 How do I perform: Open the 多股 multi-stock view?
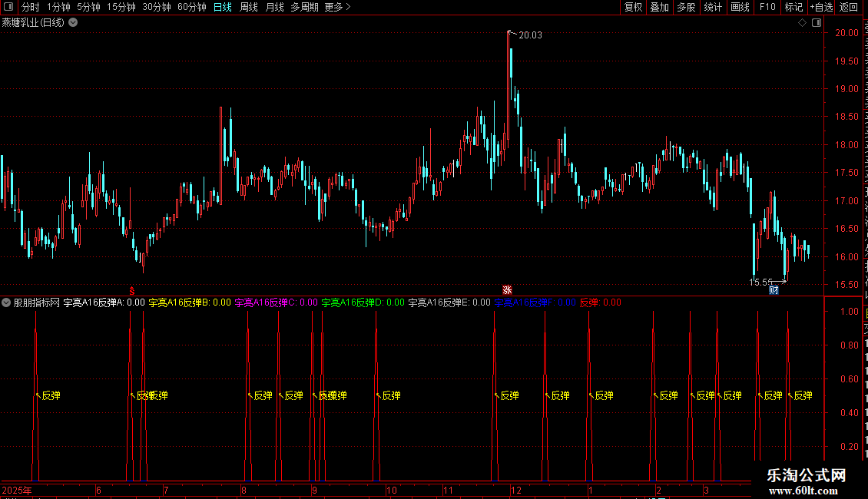click(686, 7)
